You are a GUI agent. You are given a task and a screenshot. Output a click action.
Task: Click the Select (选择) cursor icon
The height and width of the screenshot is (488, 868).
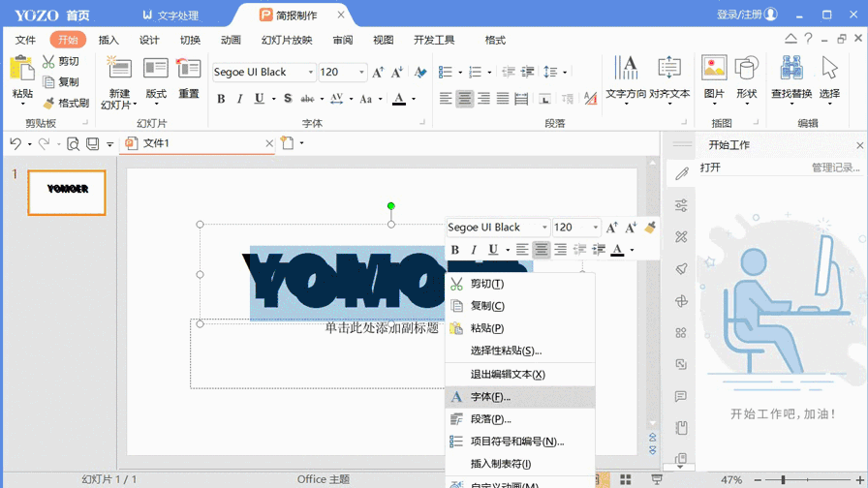(x=829, y=69)
